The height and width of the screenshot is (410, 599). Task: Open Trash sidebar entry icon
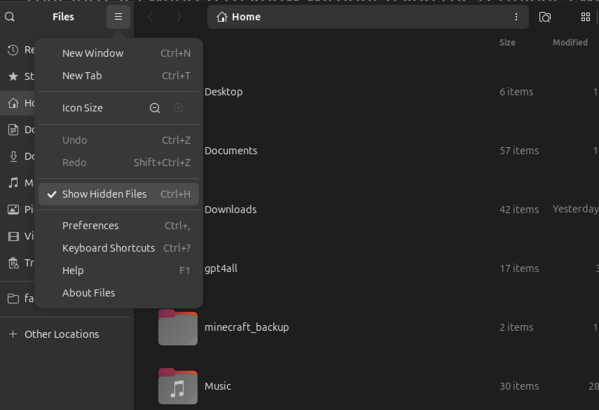tap(13, 263)
